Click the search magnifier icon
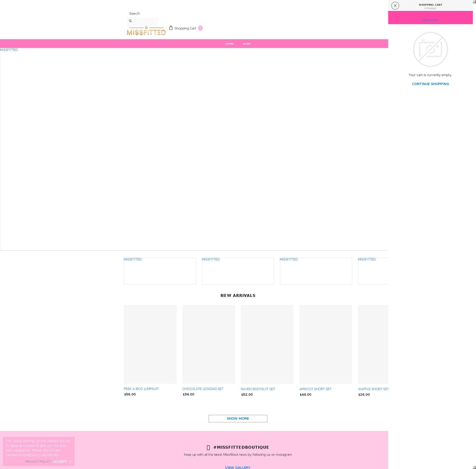 click(x=130, y=21)
